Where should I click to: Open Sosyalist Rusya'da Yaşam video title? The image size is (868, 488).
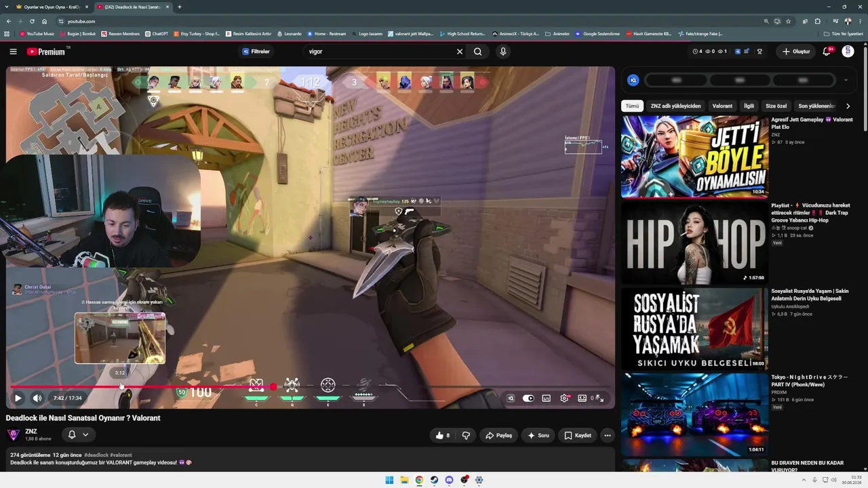coord(810,295)
